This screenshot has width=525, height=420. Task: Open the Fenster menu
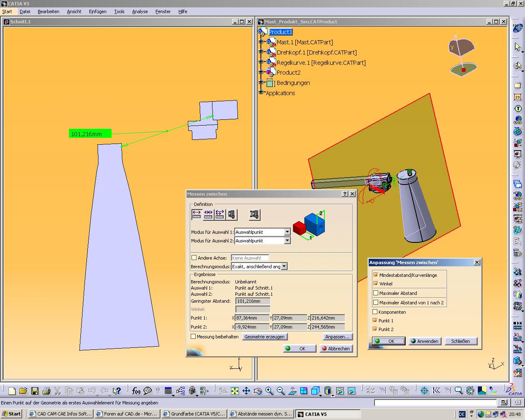coord(163,11)
